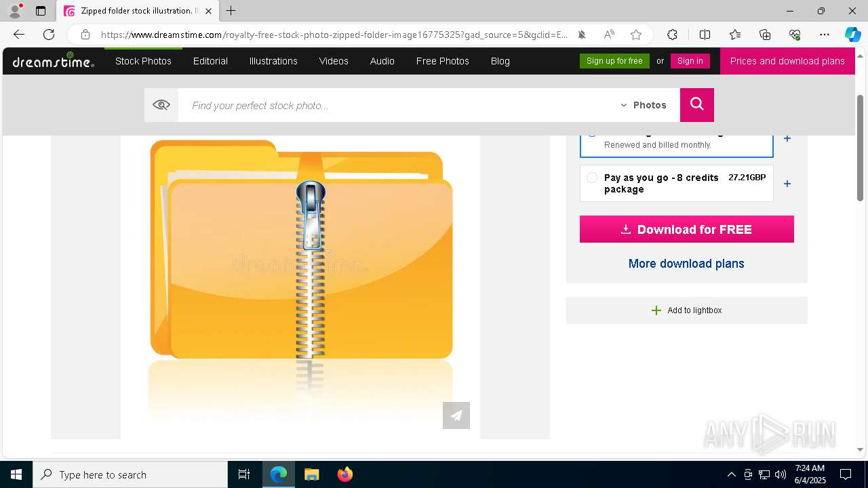Screen dimensions: 868x488
Task: Click Add to lightbox
Action: click(687, 310)
